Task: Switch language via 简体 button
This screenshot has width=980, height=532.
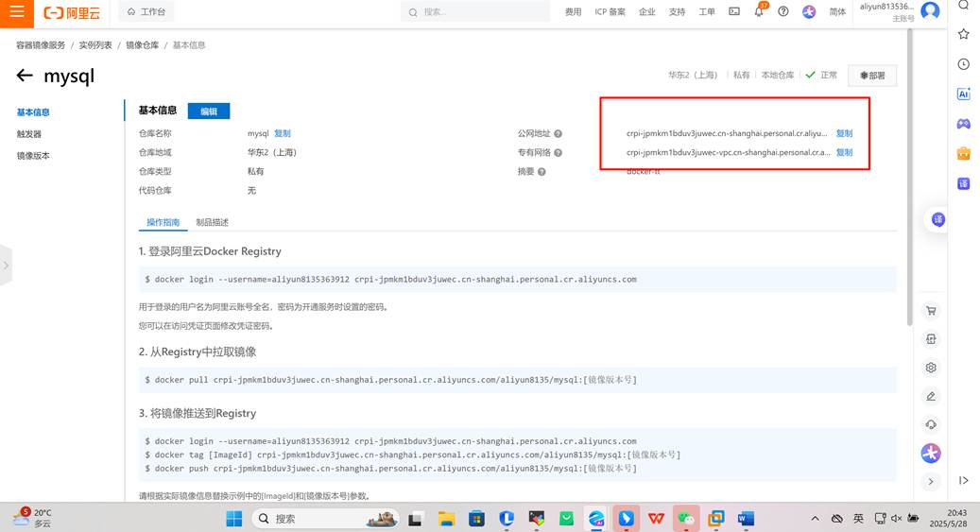Action: [837, 12]
